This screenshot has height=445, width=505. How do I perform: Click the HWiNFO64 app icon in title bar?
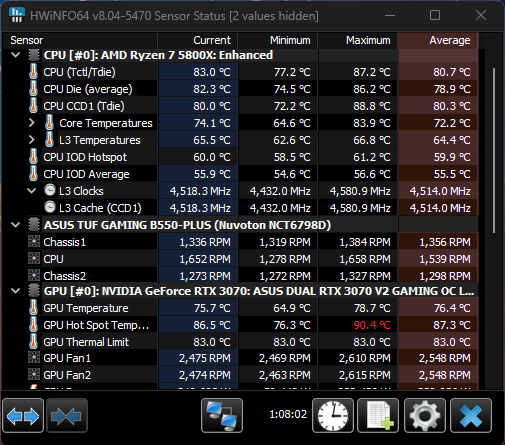(16, 15)
